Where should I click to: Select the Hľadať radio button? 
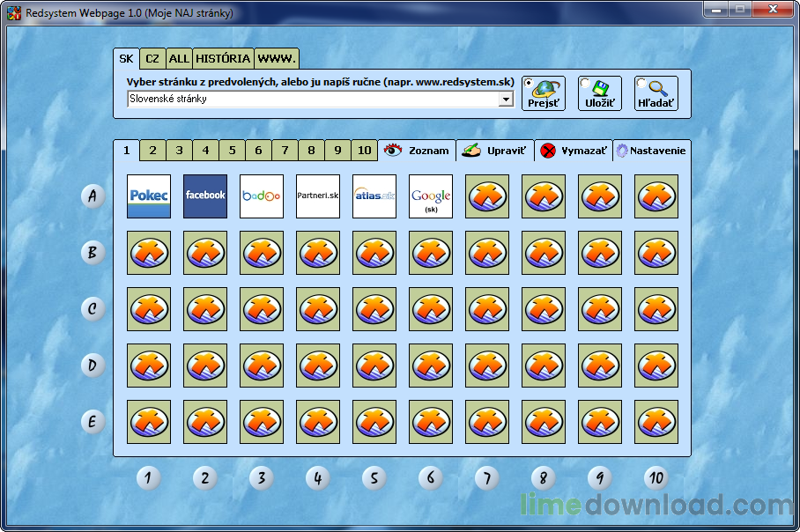pyautogui.click(x=641, y=84)
